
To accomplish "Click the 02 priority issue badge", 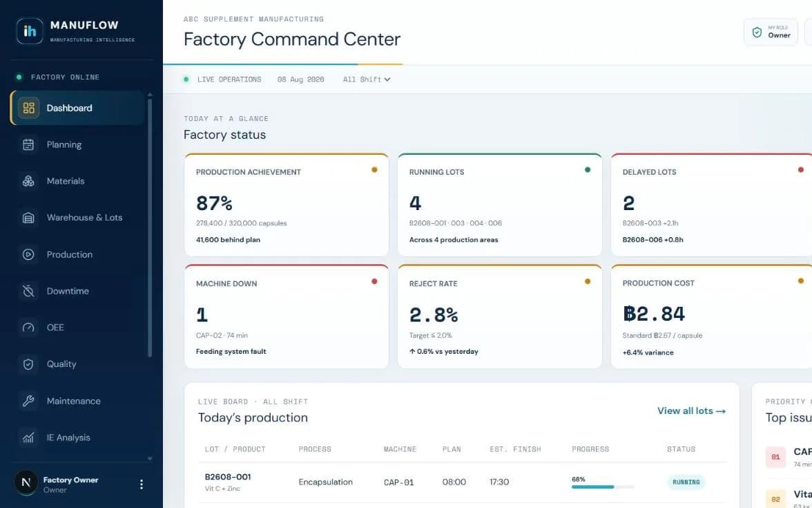I will point(775,499).
